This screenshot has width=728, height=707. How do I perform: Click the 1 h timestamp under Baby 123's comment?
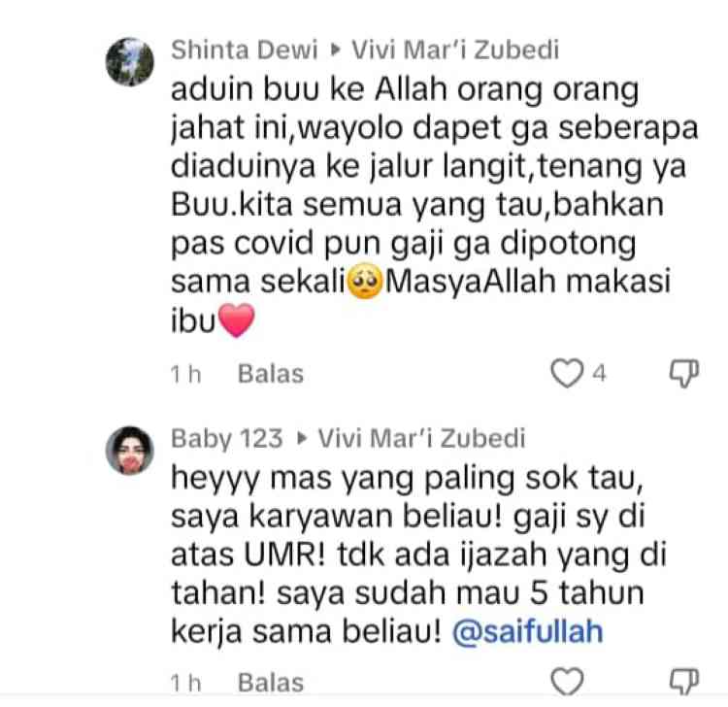[185, 683]
